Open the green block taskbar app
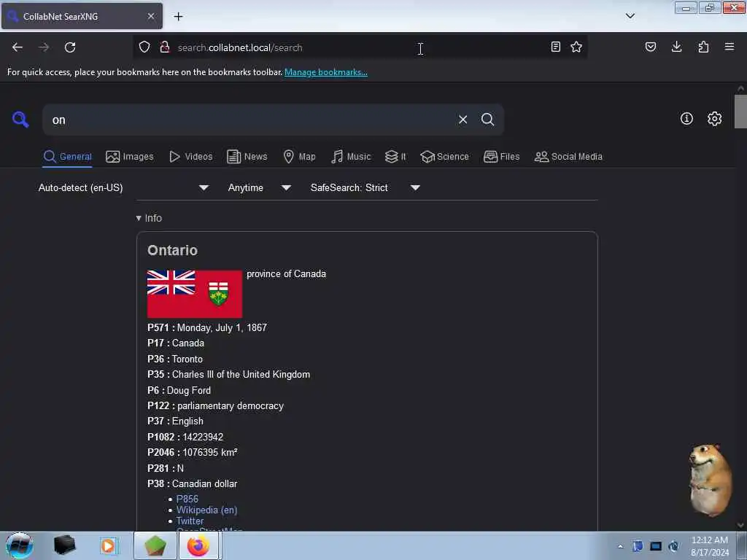The height and width of the screenshot is (560, 747). 155,545
